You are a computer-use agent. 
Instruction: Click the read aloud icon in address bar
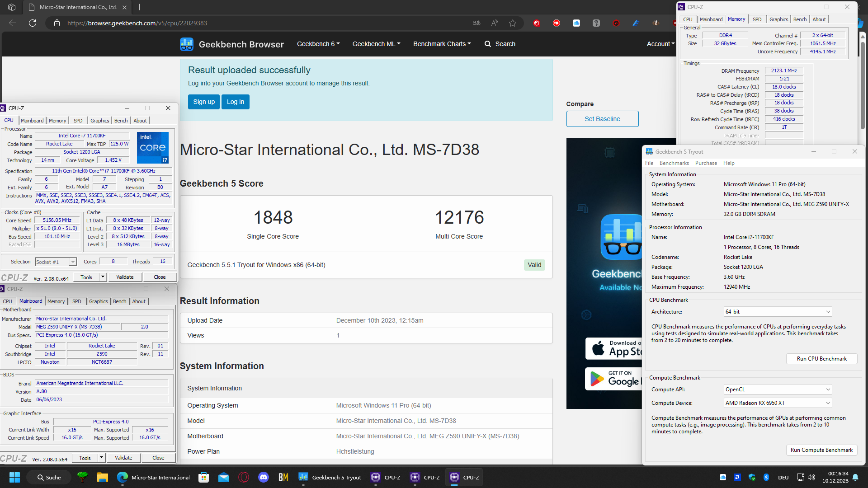pyautogui.click(x=495, y=23)
